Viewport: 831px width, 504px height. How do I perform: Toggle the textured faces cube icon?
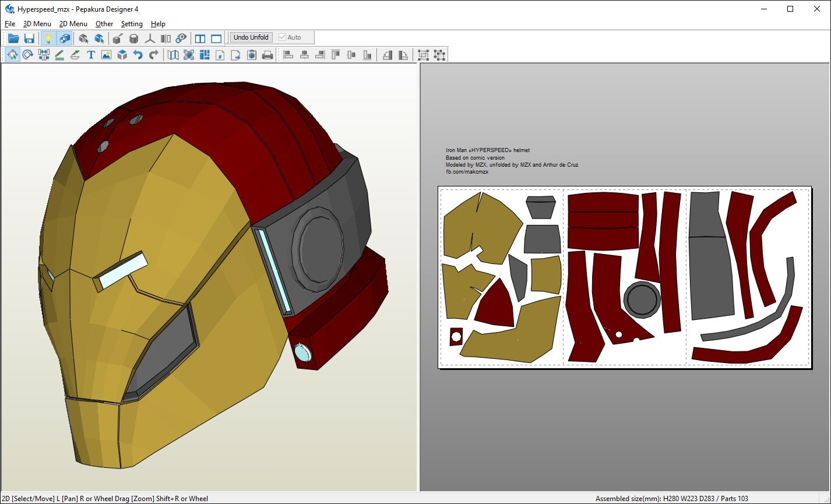point(65,38)
